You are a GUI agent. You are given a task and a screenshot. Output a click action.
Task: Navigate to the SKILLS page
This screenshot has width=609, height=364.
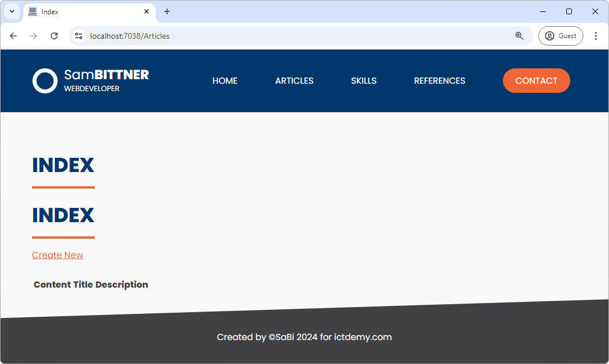click(364, 81)
